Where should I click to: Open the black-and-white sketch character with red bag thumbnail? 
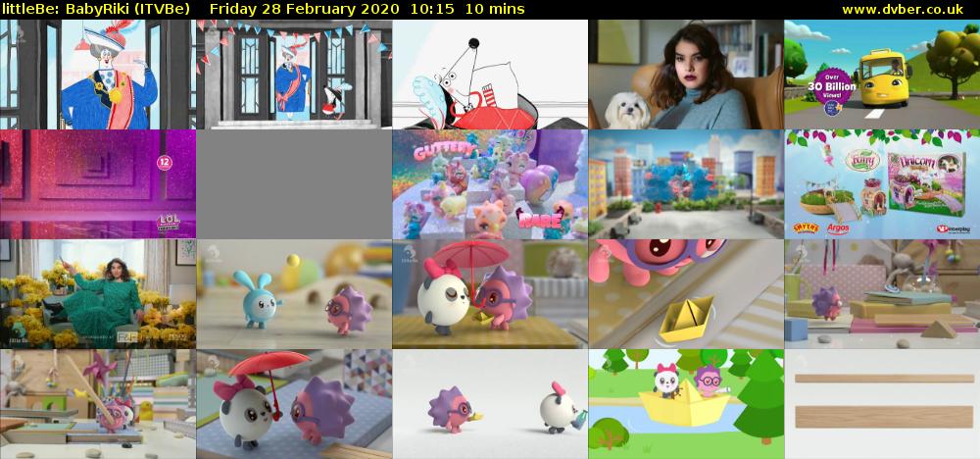(490, 74)
